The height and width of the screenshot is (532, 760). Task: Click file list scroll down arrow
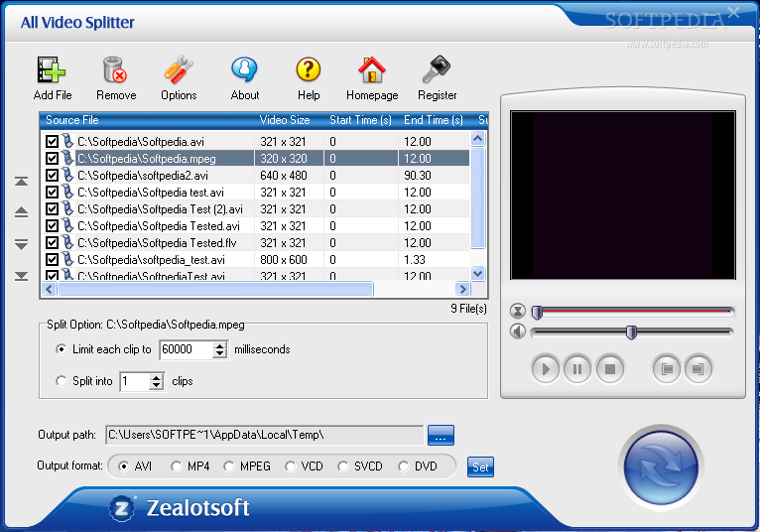478,274
